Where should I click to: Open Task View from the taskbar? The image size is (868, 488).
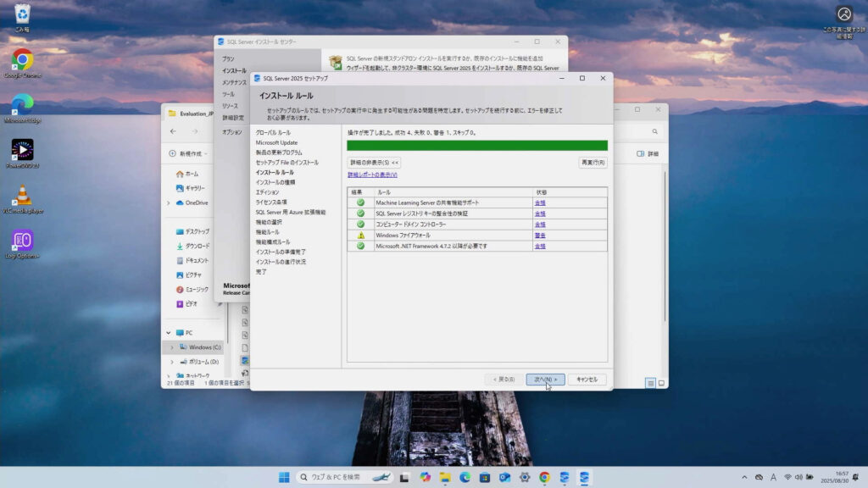point(404,478)
